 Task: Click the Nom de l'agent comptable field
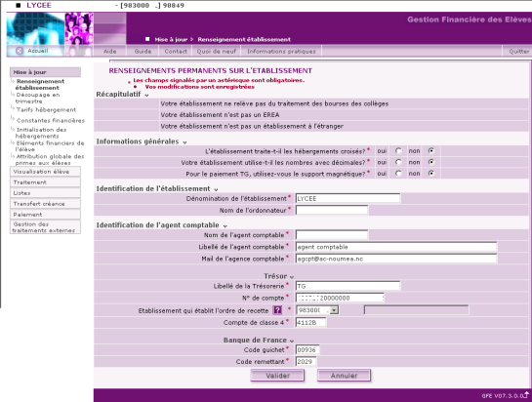[332, 235]
